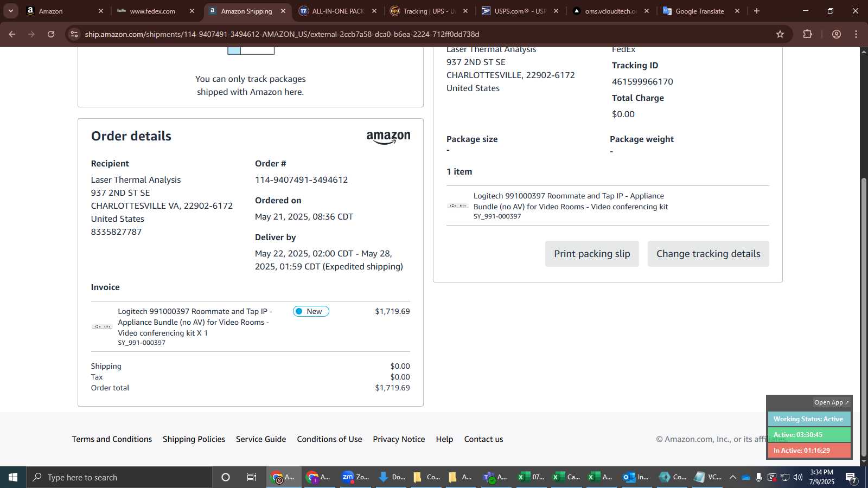Click the browser Forward arrow
This screenshot has width=868, height=488.
[x=31, y=34]
